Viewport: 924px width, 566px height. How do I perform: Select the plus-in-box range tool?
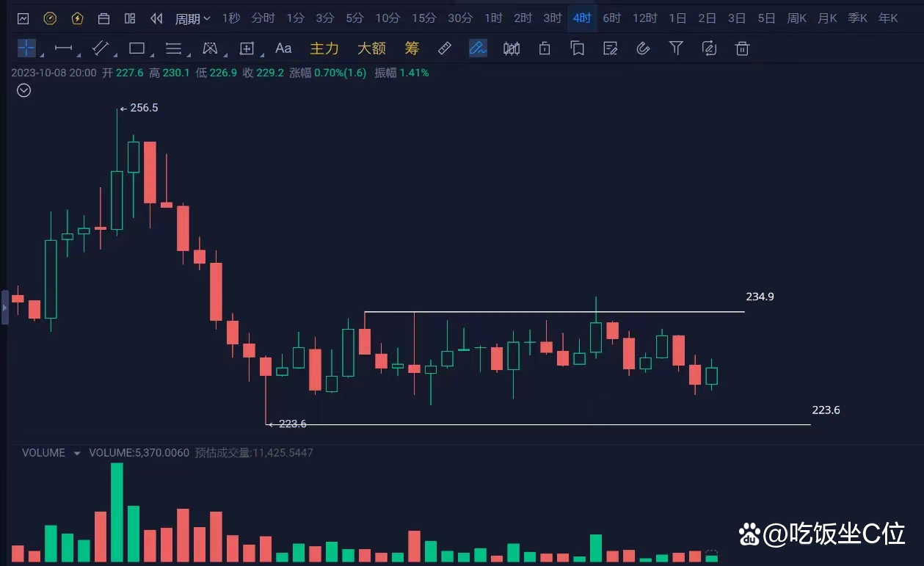[x=247, y=48]
